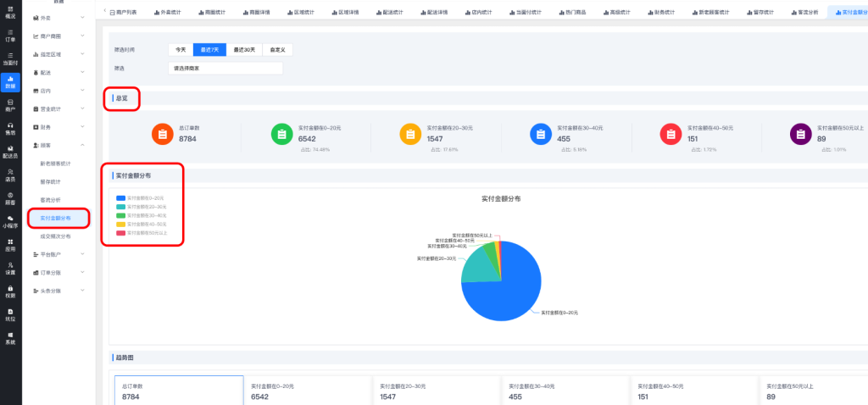Select the 今天 time filter
Screen dimensions: 868x405
pos(180,50)
